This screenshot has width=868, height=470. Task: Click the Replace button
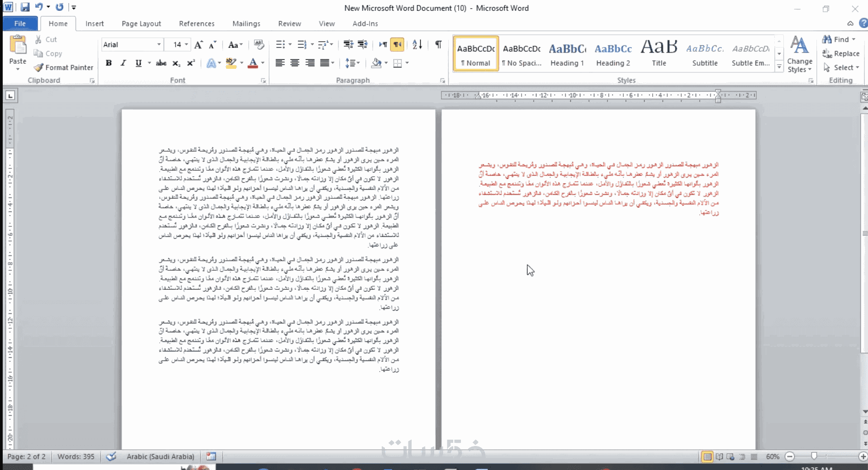[841, 53]
